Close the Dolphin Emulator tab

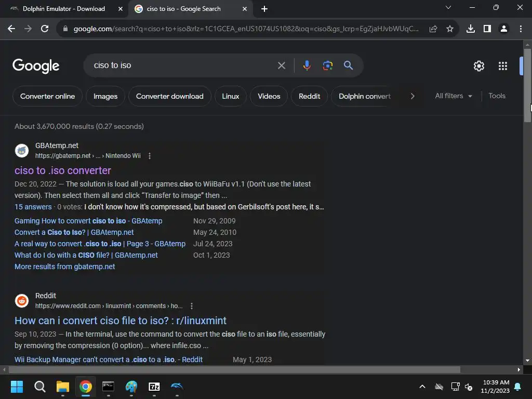[x=120, y=9]
